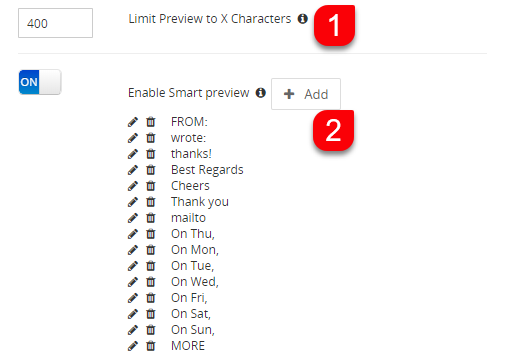Toggle the Smart preview ON switch
Image resolution: width=506 pixels, height=363 pixels.
(x=40, y=82)
